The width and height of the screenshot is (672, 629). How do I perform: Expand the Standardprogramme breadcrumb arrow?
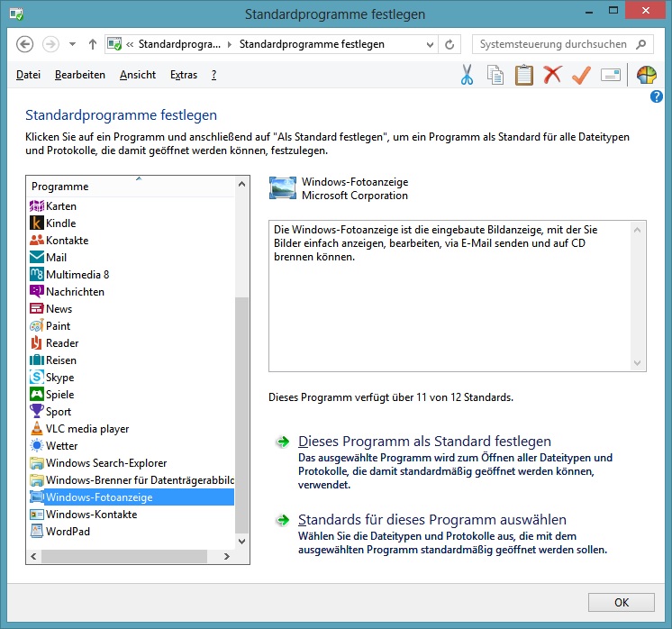coord(229,44)
